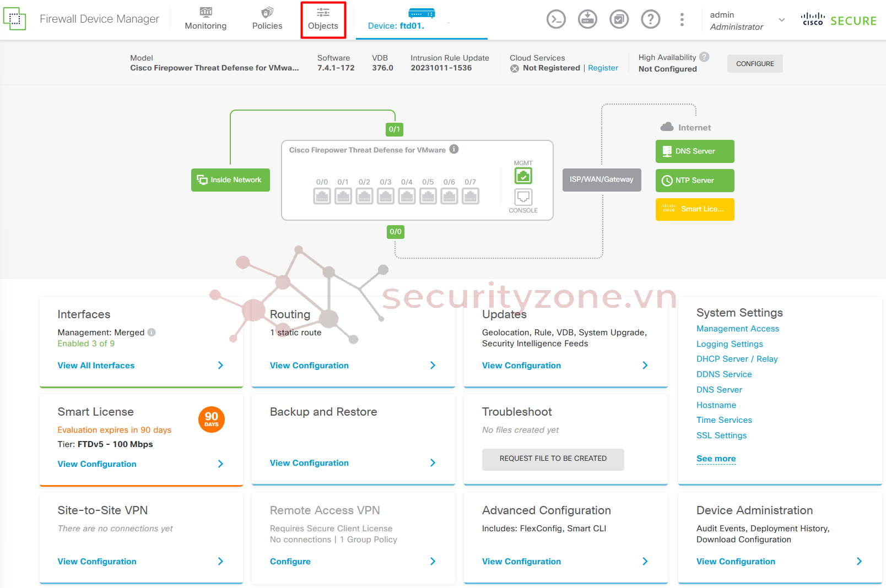The image size is (886, 588).
Task: Click the 90 DAYS evaluation badge
Action: click(x=212, y=420)
